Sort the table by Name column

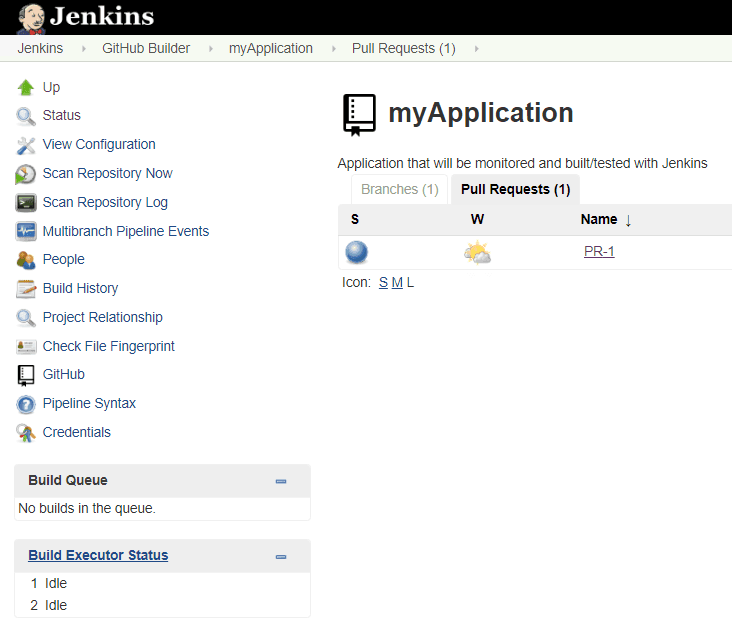(599, 219)
